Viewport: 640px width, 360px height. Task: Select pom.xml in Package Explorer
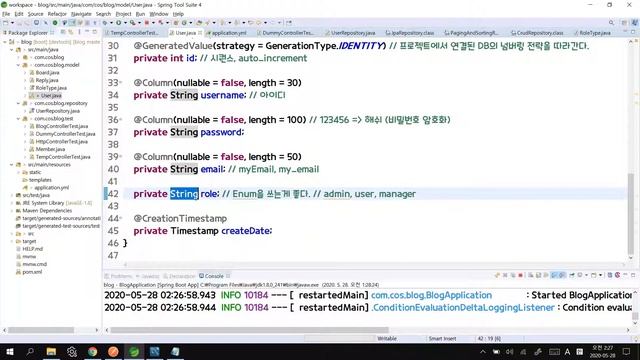(32, 272)
